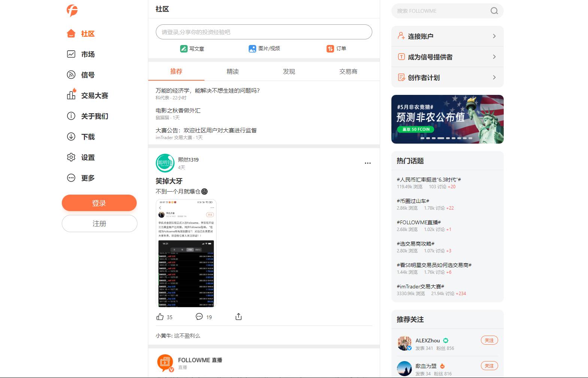The image size is (588, 378).
Task: Click the 图片/视频 image icon
Action: coord(252,48)
